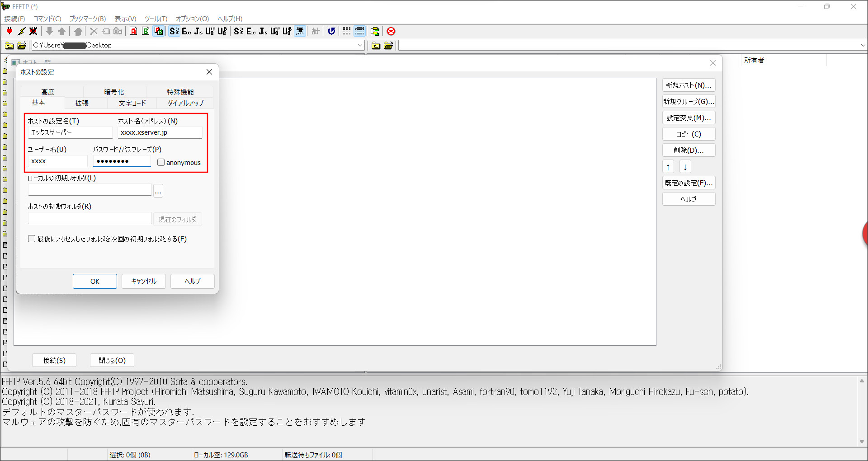
Task: Open the browse button for local folder
Action: [158, 191]
